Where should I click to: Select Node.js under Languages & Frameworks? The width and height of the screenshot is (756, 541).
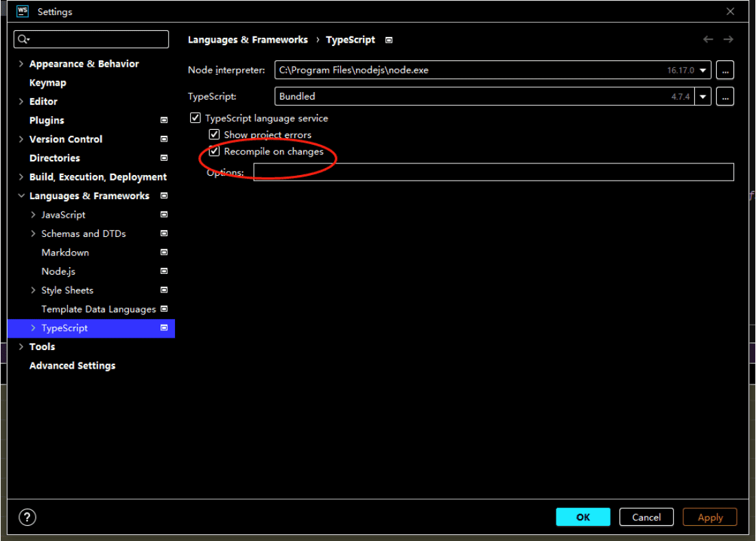pyautogui.click(x=58, y=271)
